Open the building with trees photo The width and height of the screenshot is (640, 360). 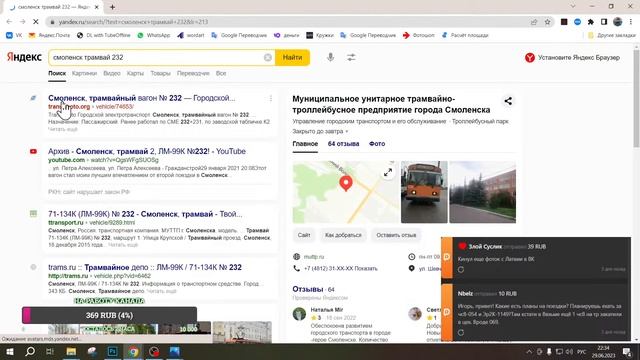click(x=482, y=192)
